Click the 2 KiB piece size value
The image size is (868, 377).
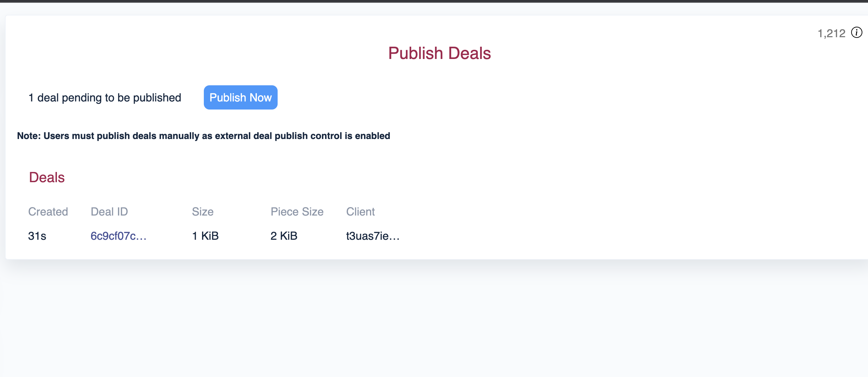point(284,236)
